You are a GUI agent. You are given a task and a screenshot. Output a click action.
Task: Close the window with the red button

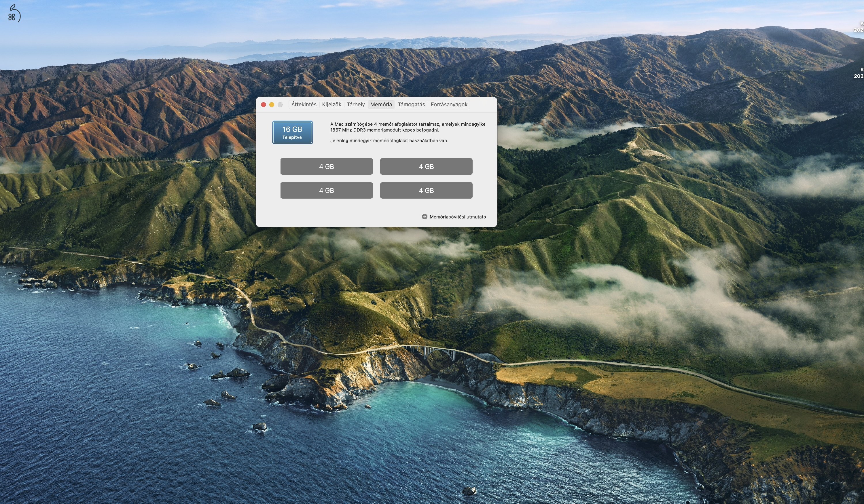coord(263,104)
